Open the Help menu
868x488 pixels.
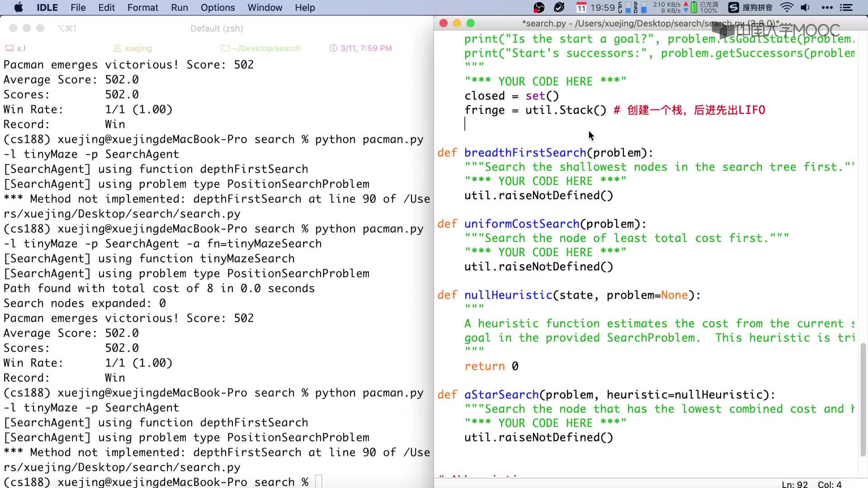(305, 8)
